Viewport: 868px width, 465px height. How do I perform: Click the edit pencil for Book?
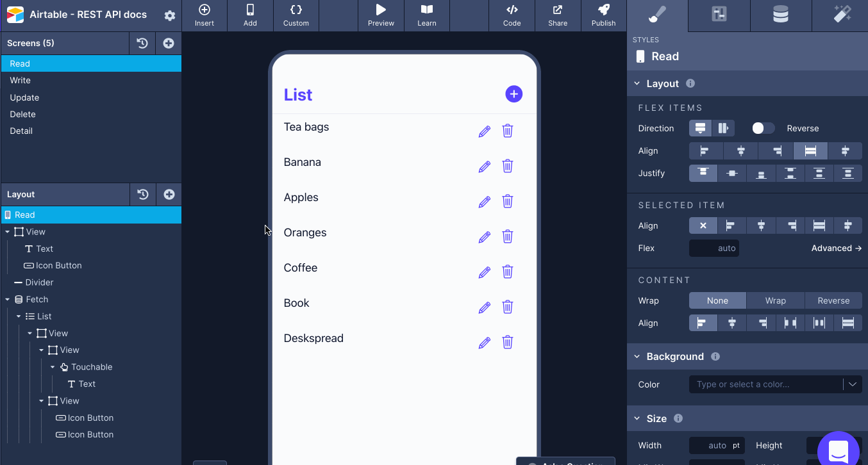tap(485, 307)
